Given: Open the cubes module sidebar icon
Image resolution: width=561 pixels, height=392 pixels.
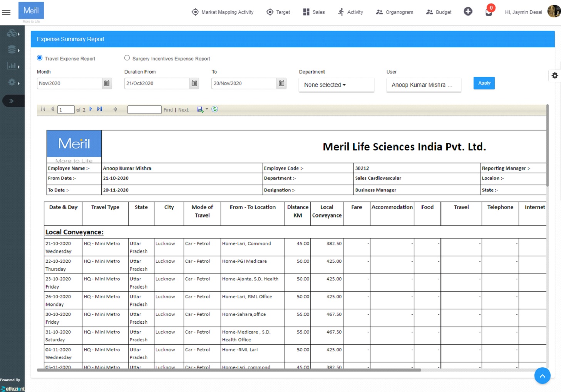Looking at the screenshot, I should click(13, 33).
